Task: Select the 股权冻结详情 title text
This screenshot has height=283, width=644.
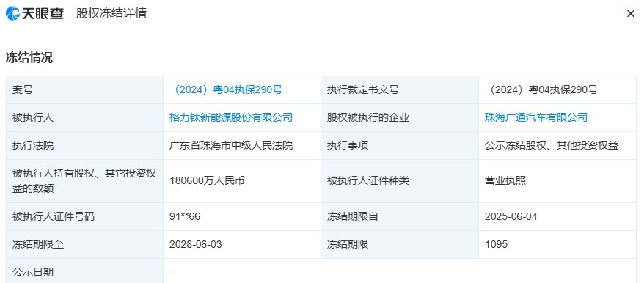Action: point(111,13)
